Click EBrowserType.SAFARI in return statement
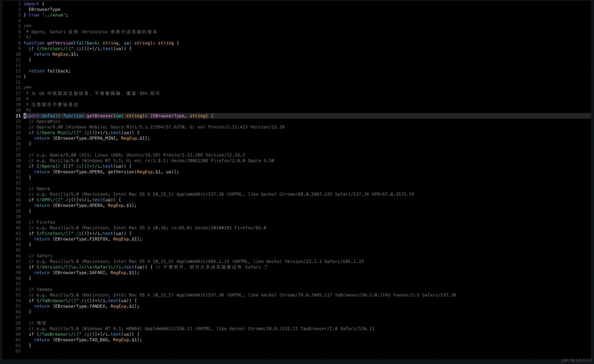The height and width of the screenshot is (364, 594). pos(80,273)
